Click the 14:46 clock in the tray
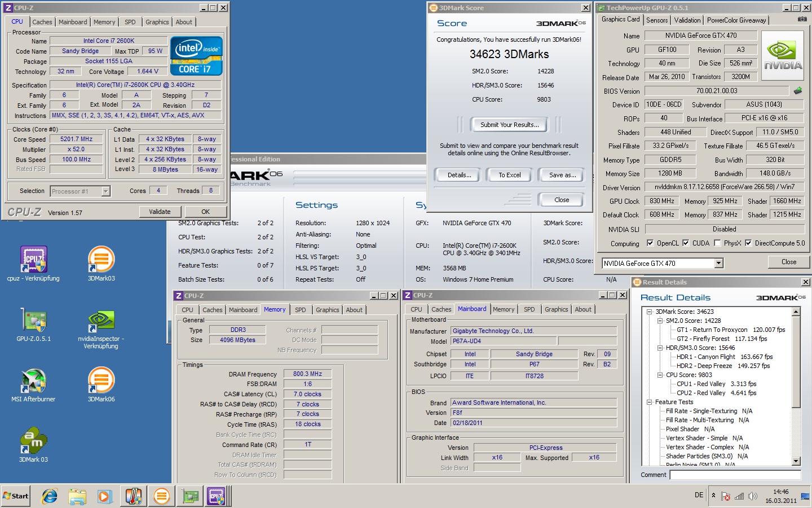This screenshot has width=812, height=508. 781,492
